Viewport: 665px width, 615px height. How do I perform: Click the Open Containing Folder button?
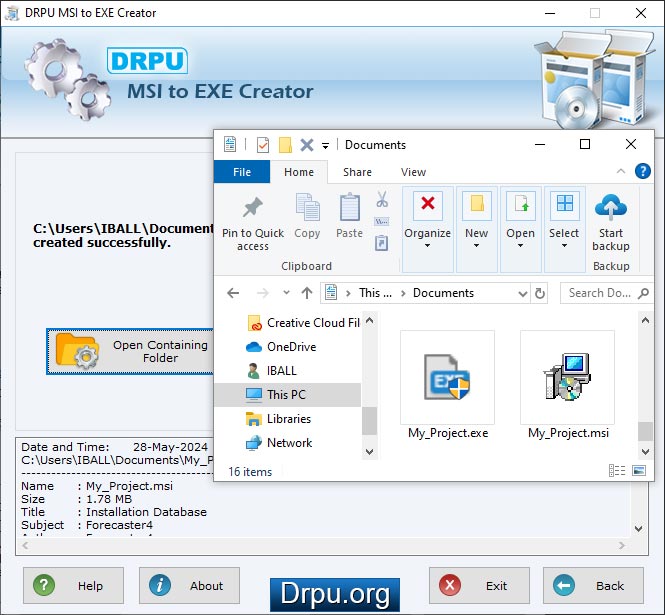click(x=130, y=351)
